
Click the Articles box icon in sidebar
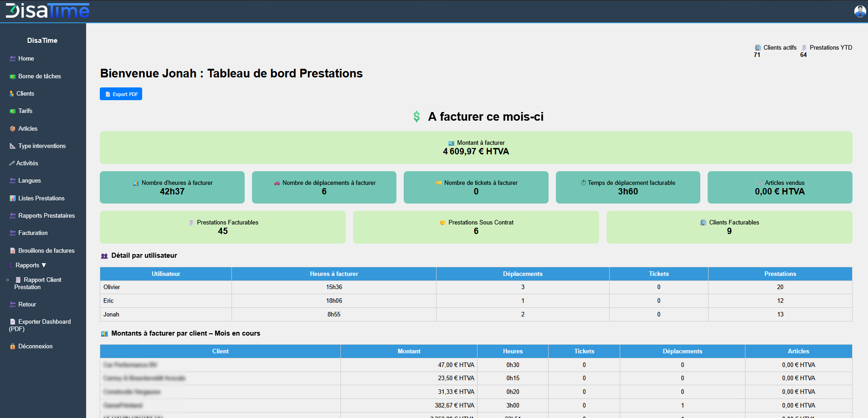[x=13, y=129]
